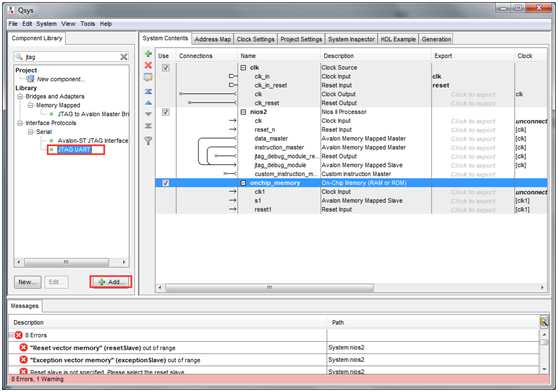Click the red X remove-component icon
This screenshot has width=558, height=392.
click(x=148, y=65)
